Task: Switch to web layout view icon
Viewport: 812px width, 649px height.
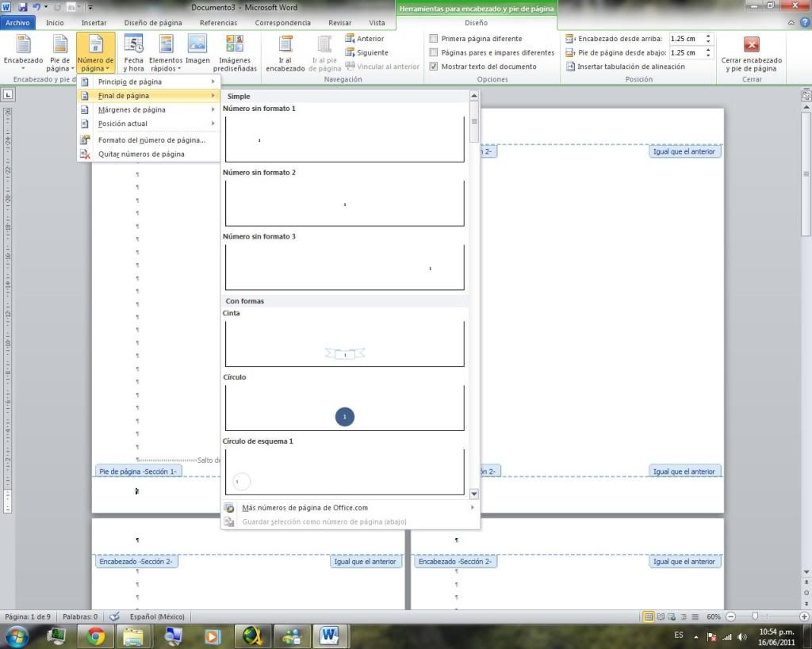Action: (x=672, y=617)
